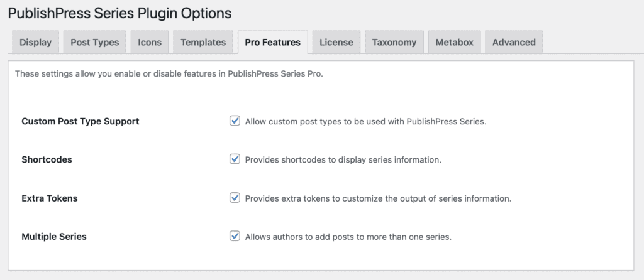644x280 pixels.
Task: Open the Metabox tab
Action: pos(454,42)
